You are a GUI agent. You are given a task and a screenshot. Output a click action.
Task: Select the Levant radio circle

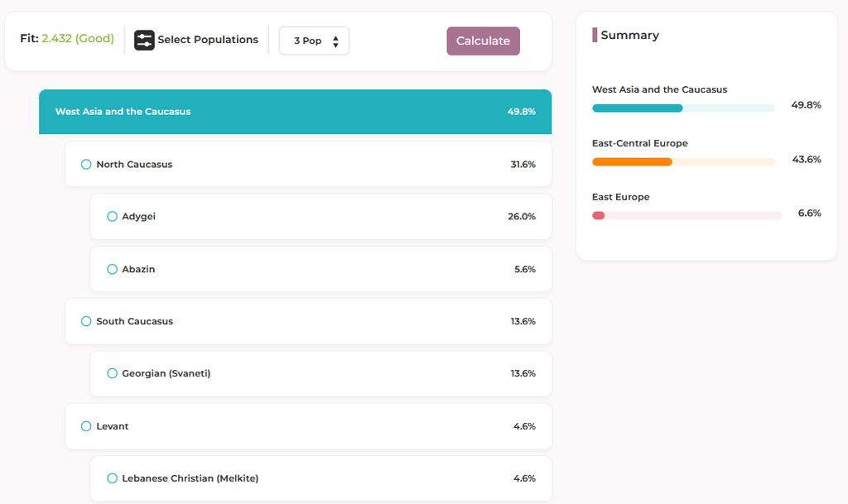86,426
